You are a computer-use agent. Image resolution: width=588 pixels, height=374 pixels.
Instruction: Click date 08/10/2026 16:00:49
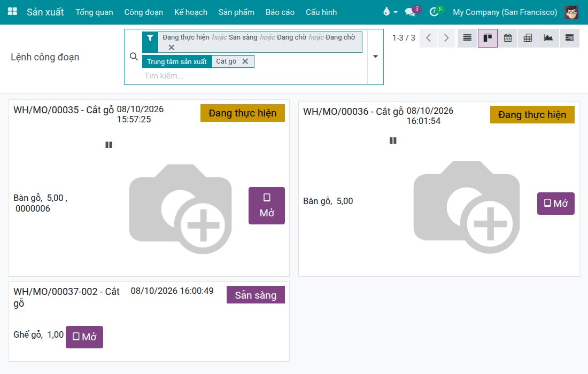(172, 291)
